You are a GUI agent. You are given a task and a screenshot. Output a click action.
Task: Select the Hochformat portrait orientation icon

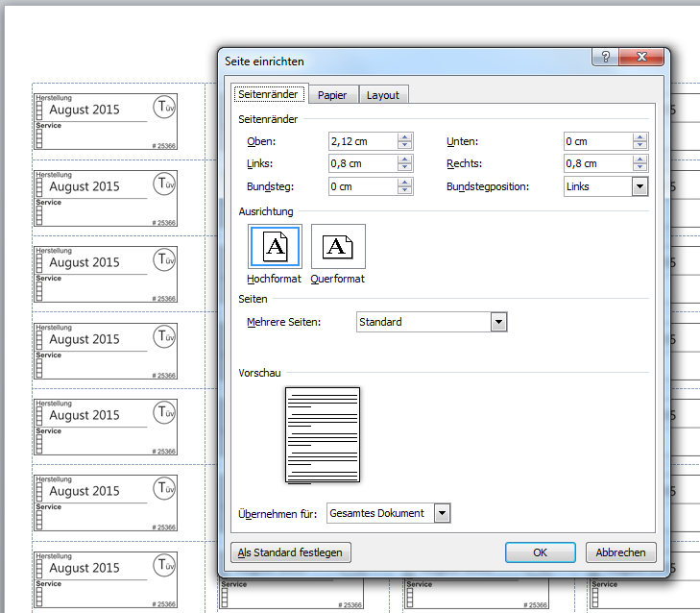pyautogui.click(x=275, y=248)
